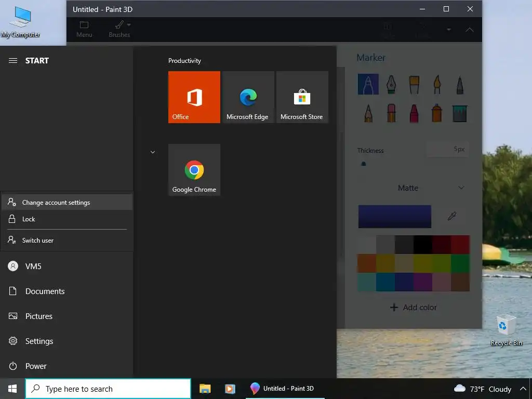532x399 pixels.
Task: Select the Pixel pen tool
Action: click(x=460, y=85)
